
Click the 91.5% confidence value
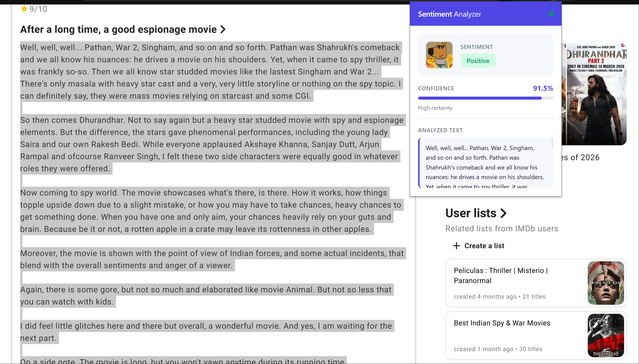point(543,88)
